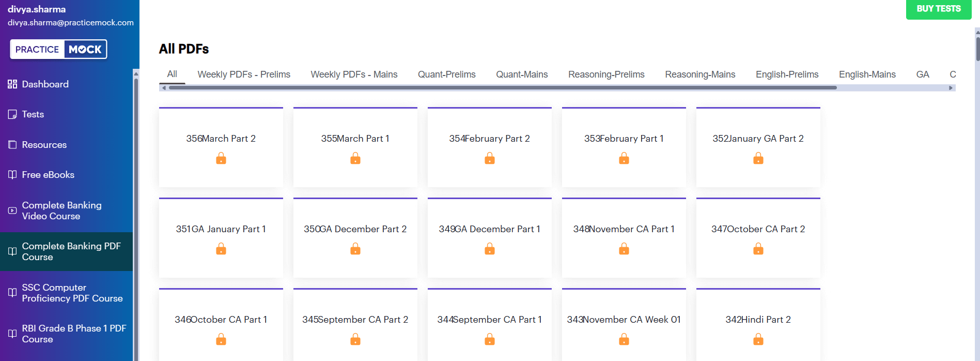Click the Complete Banking Video Course play icon
980x361 pixels.
click(x=12, y=210)
